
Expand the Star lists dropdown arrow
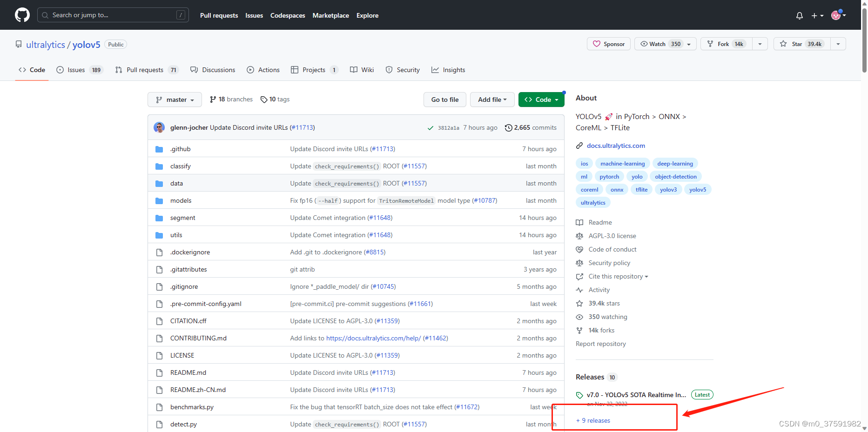(838, 44)
